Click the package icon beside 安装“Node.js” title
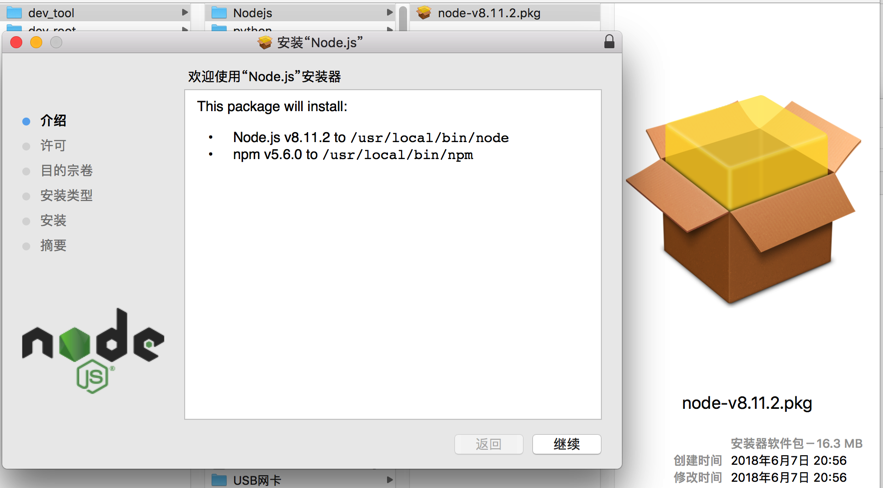This screenshot has width=883, height=488. [x=265, y=43]
